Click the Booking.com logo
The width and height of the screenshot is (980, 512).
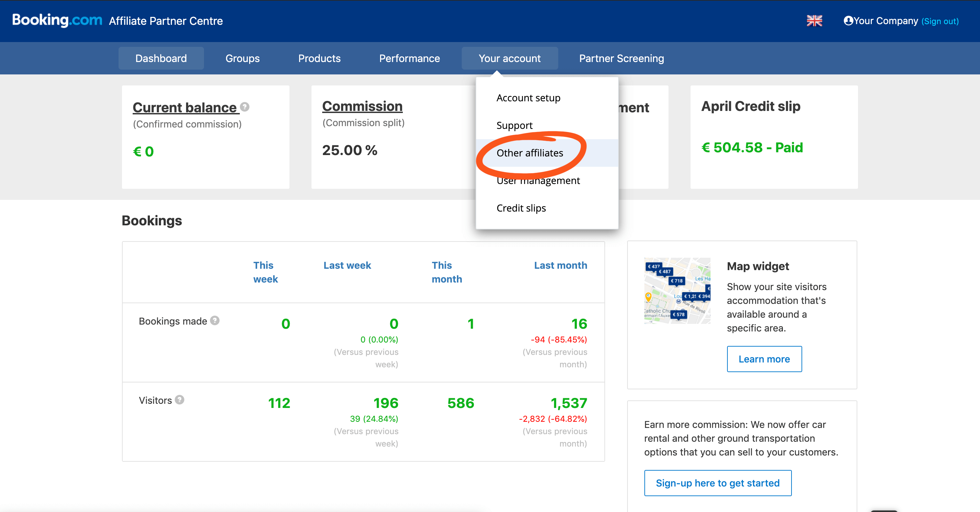pos(57,20)
